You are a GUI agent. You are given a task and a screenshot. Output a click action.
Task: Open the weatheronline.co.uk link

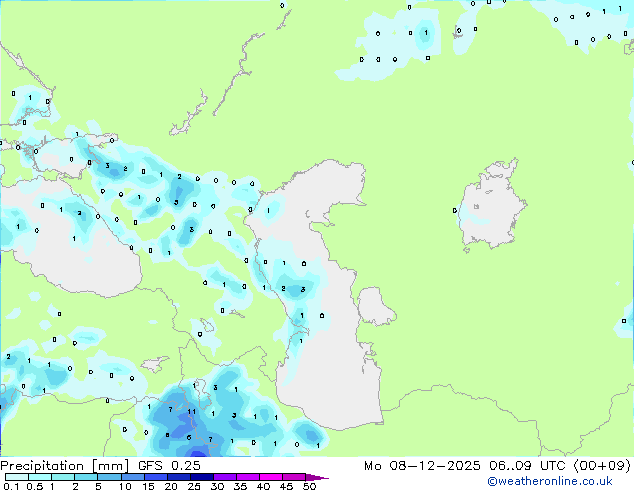tap(550, 481)
